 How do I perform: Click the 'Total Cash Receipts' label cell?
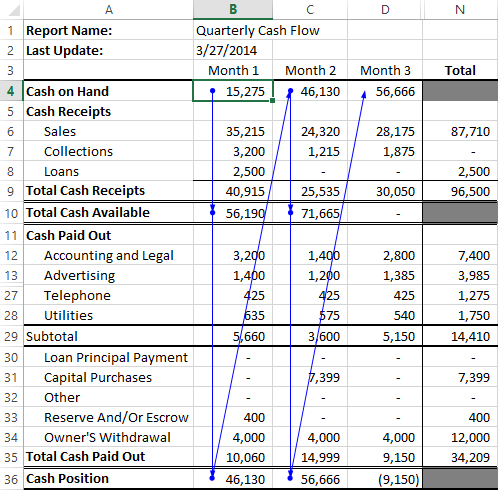108,191
